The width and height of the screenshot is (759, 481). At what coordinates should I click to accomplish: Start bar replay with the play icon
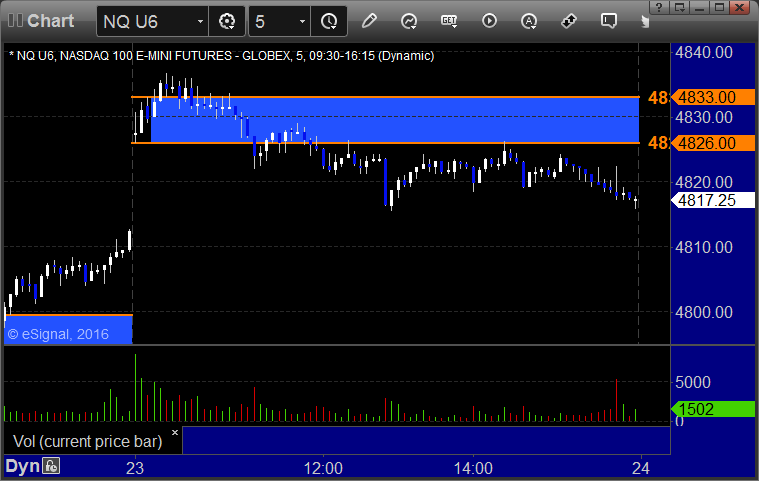pyautogui.click(x=489, y=21)
